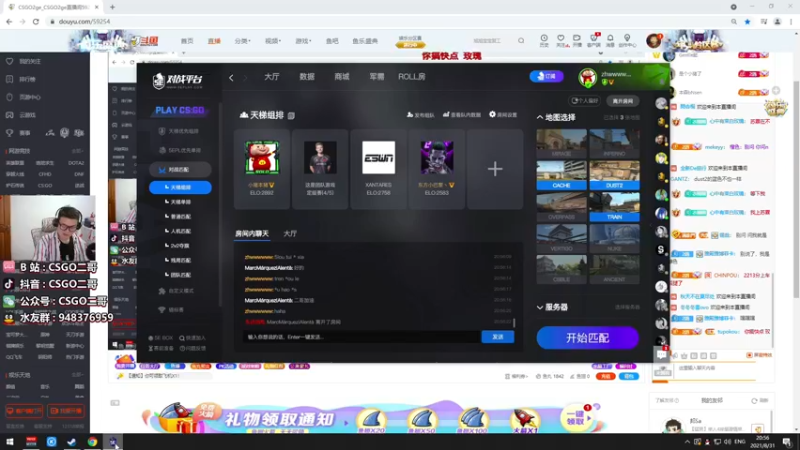Select the 团队匹配 sidebar item
This screenshot has width=800, height=450.
point(180,274)
